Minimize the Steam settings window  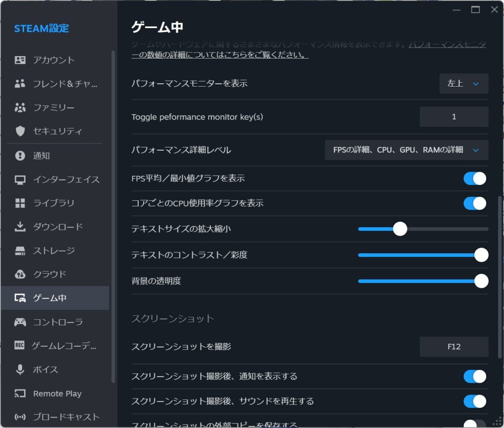click(456, 10)
